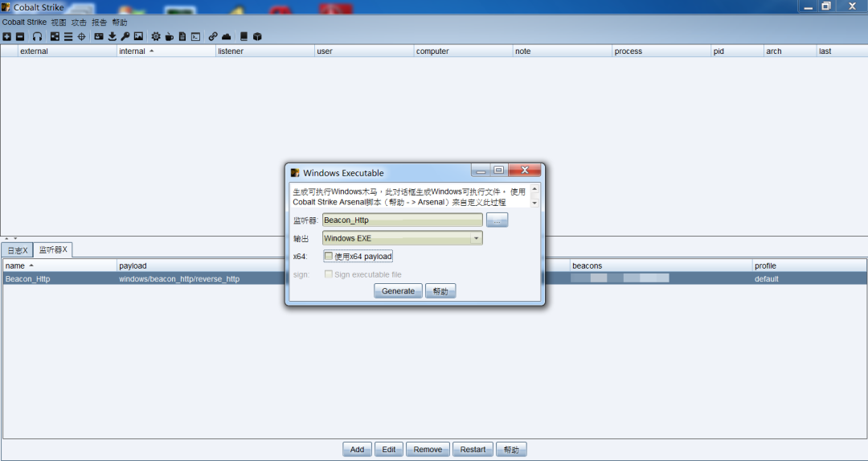Switch to pivot graph view icon

pos(55,36)
